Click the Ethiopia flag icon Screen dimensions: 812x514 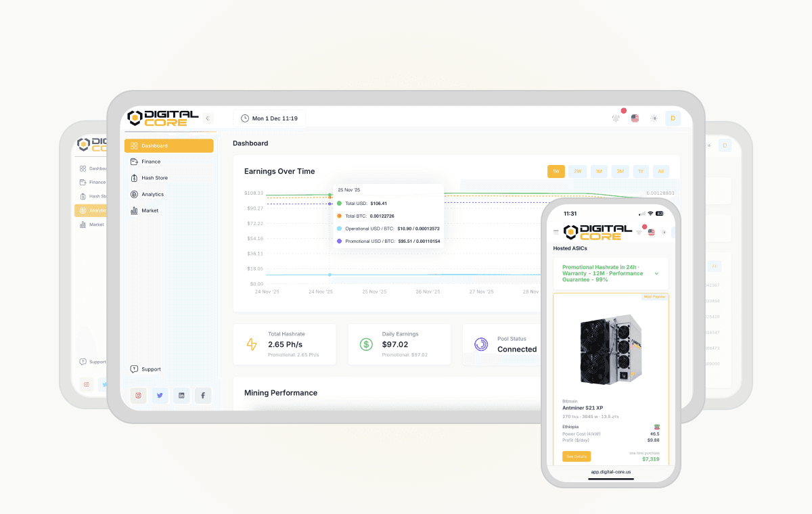pos(656,427)
